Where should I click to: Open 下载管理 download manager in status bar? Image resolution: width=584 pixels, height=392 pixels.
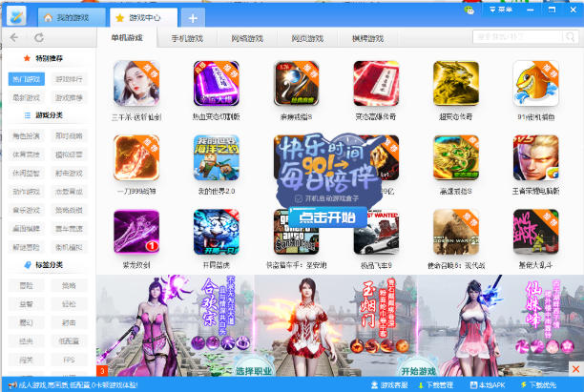click(436, 385)
